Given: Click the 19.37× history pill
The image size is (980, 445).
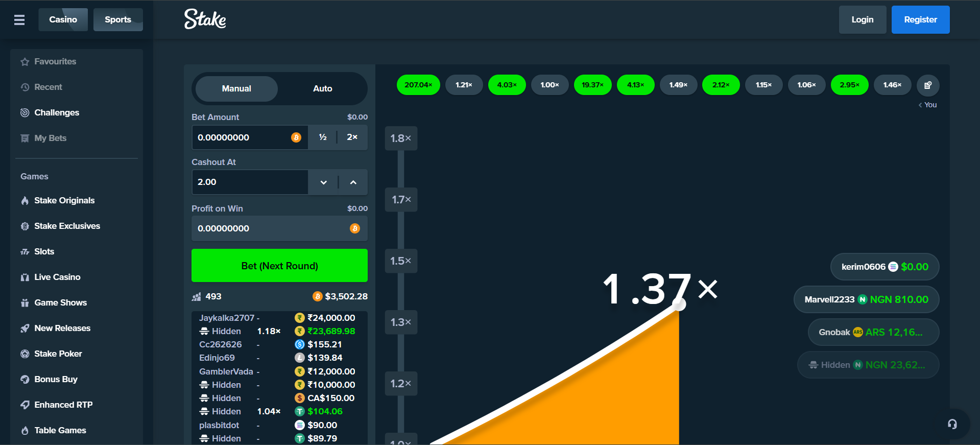Looking at the screenshot, I should (x=592, y=85).
